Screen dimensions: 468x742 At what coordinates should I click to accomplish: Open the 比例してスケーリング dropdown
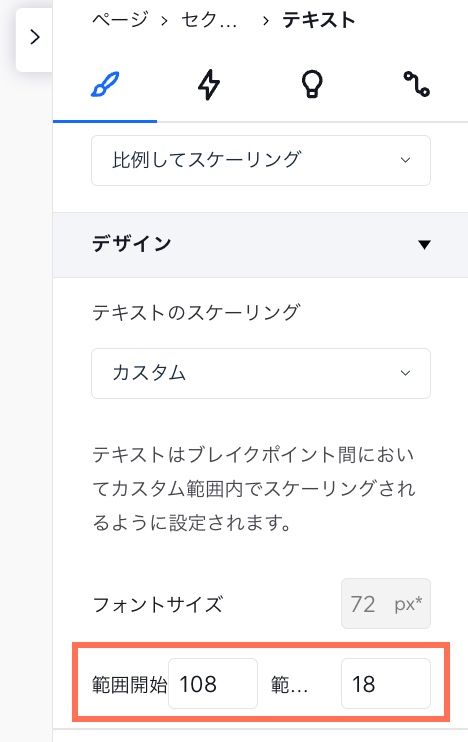tap(261, 160)
